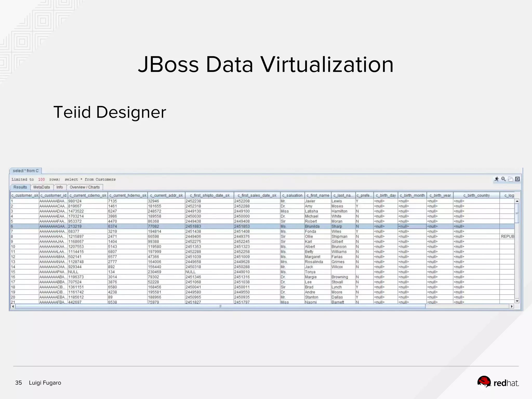
Task: Close the results panel with X icon
Action: click(517, 179)
